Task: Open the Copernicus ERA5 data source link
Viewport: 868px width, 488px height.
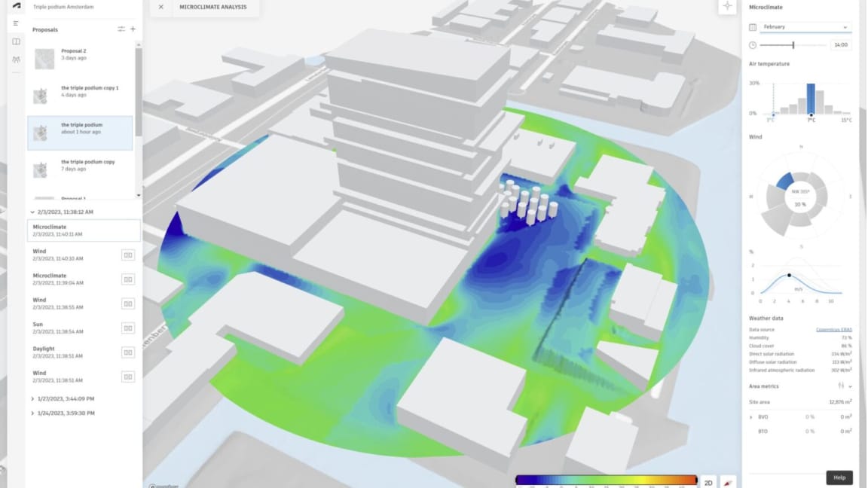Action: 833,330
